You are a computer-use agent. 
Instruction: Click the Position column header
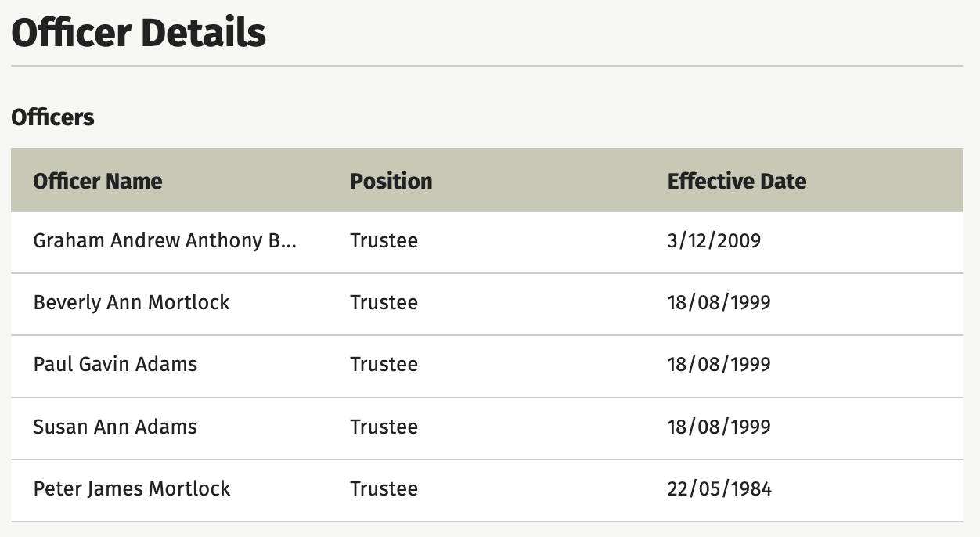(391, 181)
